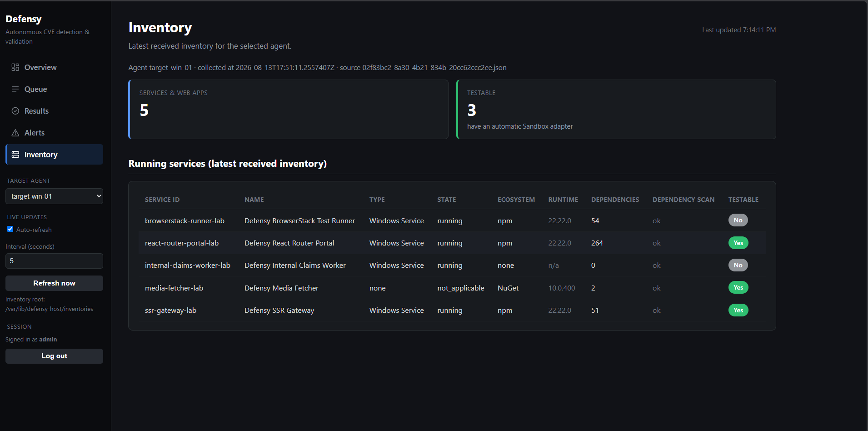Click the Signed in as admin text
This screenshot has width=868, height=431.
pyautogui.click(x=31, y=340)
